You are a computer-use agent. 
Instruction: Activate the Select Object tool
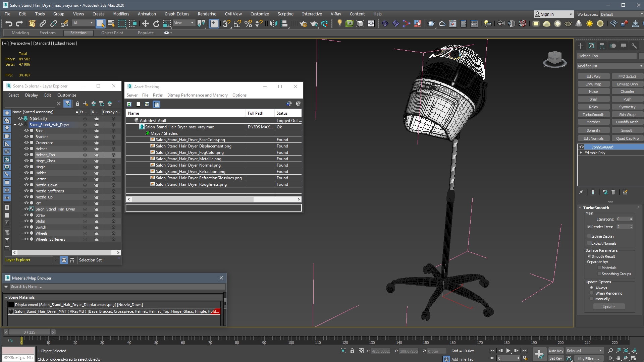101,23
